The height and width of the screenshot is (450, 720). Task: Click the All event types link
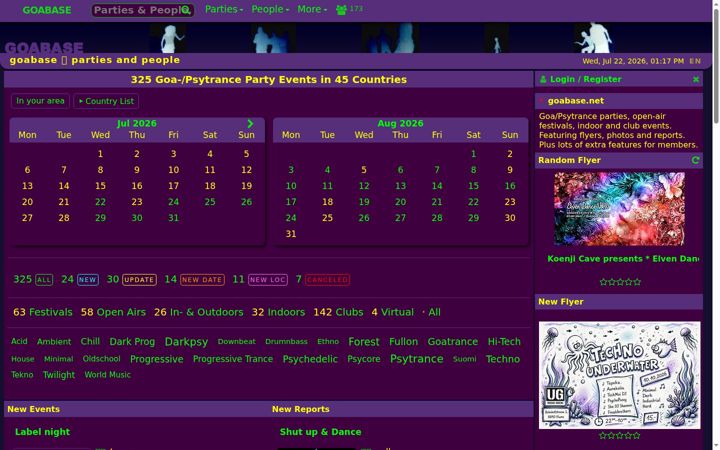point(434,312)
